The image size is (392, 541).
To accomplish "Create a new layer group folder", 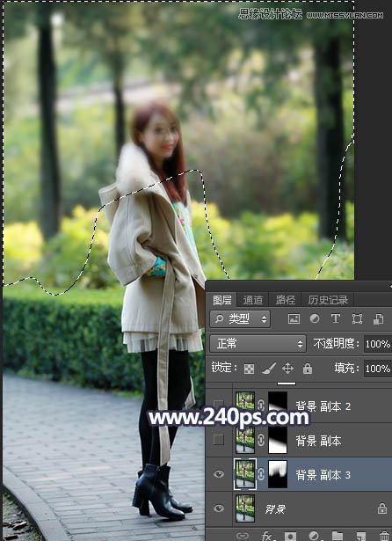I will point(338,536).
